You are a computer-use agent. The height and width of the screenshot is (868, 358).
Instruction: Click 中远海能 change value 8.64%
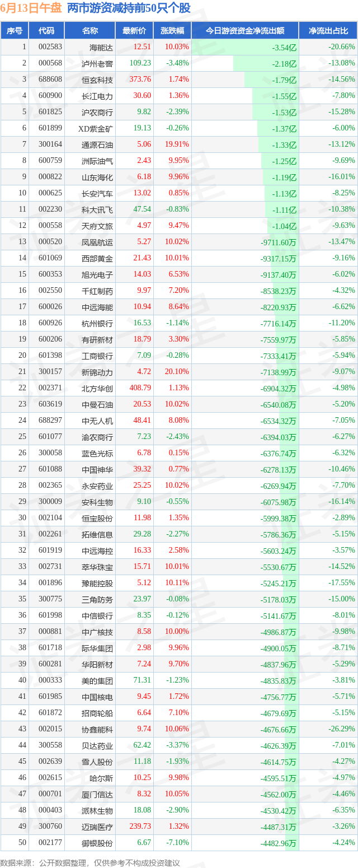(x=179, y=307)
